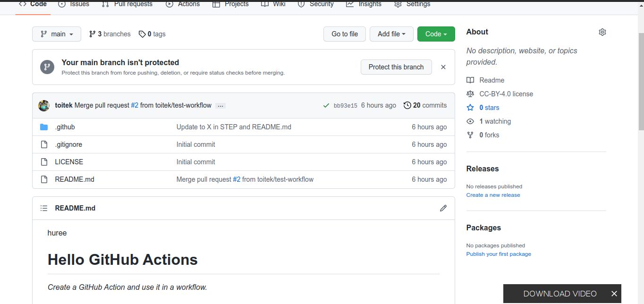644x304 pixels.
Task: Open the Packages heading link
Action: (483, 228)
